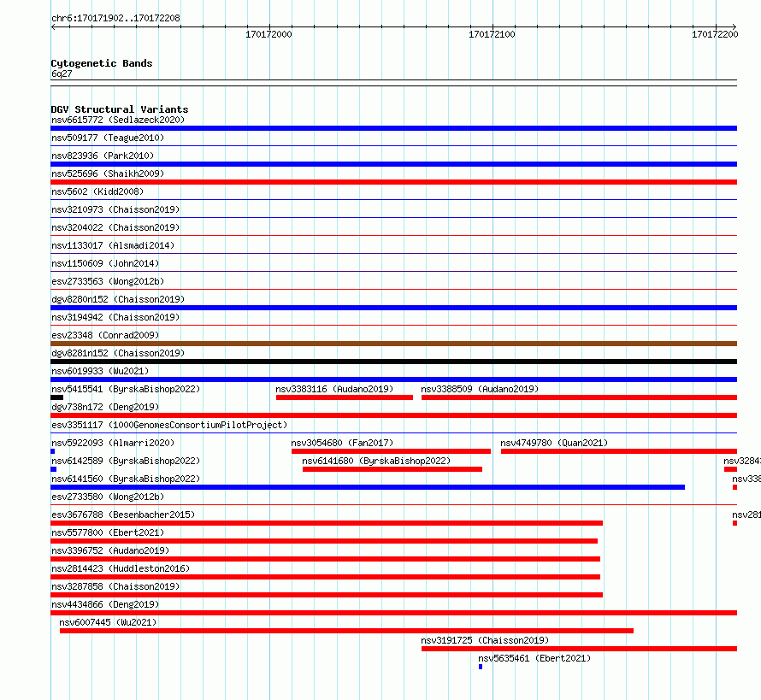Select the 6q27 cytogenetic band label
The width and height of the screenshot is (761, 700).
pyautogui.click(x=62, y=74)
